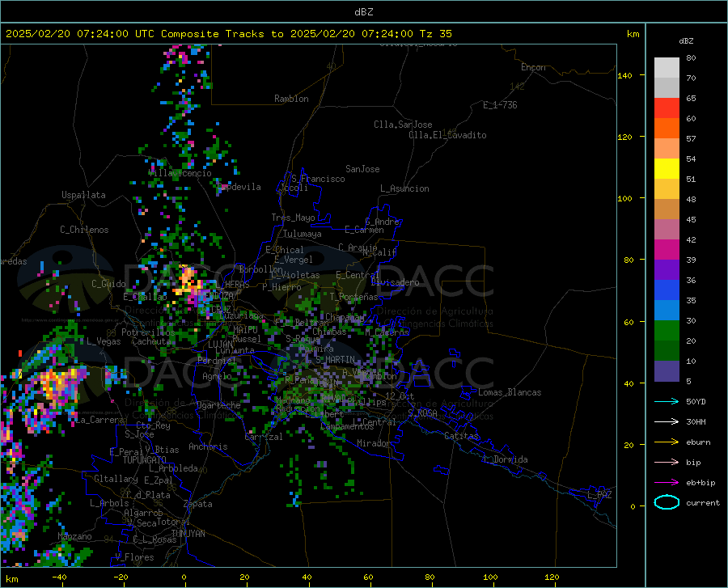This screenshot has height=588, width=728.
Task: Click the SanJose place label
Action: click(x=362, y=169)
